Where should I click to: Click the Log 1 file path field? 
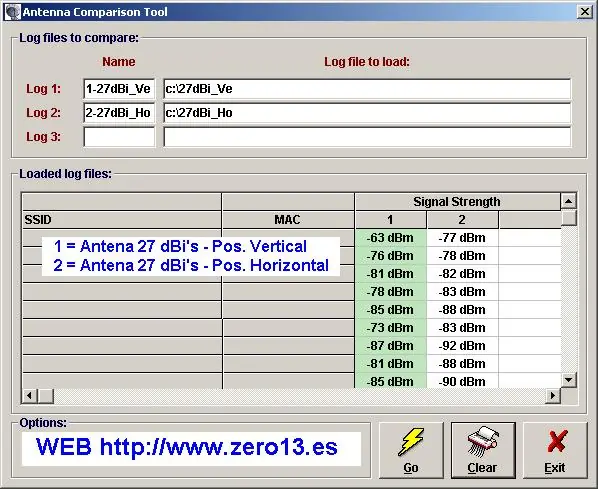point(367,89)
